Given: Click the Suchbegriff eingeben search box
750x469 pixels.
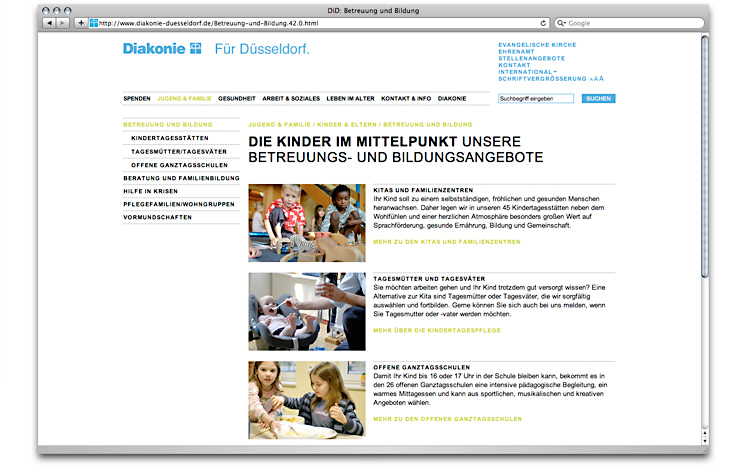Looking at the screenshot, I should [x=536, y=98].
